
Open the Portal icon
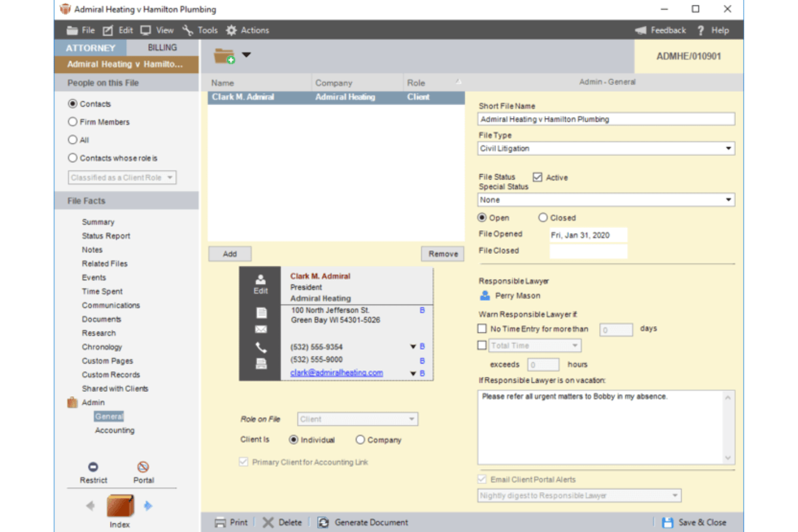[143, 467]
